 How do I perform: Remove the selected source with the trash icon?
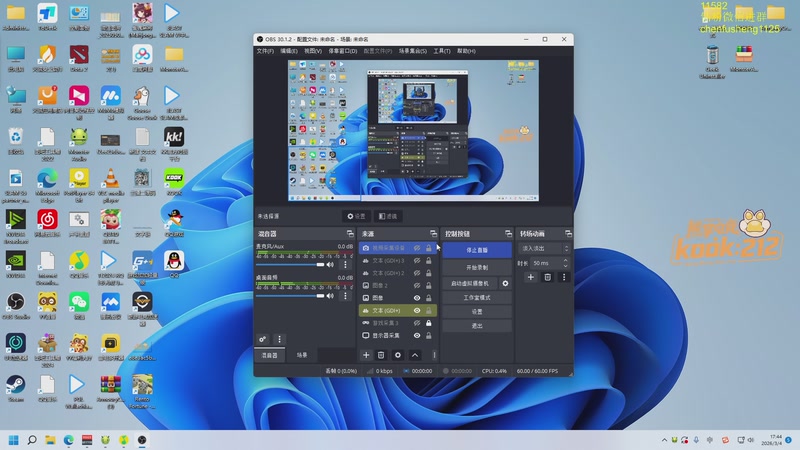click(381, 355)
